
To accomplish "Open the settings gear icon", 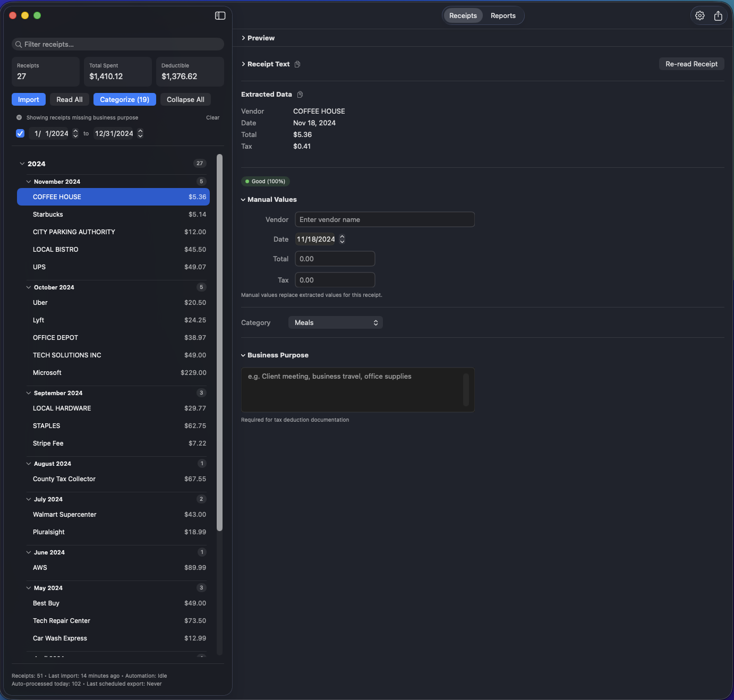I will click(x=699, y=15).
